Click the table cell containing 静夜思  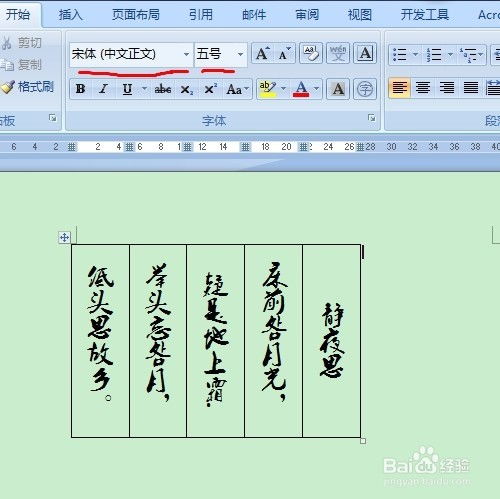pos(331,341)
